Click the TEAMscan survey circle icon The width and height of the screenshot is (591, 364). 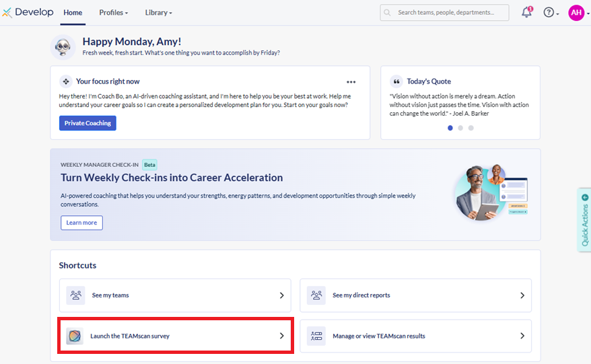click(x=75, y=336)
